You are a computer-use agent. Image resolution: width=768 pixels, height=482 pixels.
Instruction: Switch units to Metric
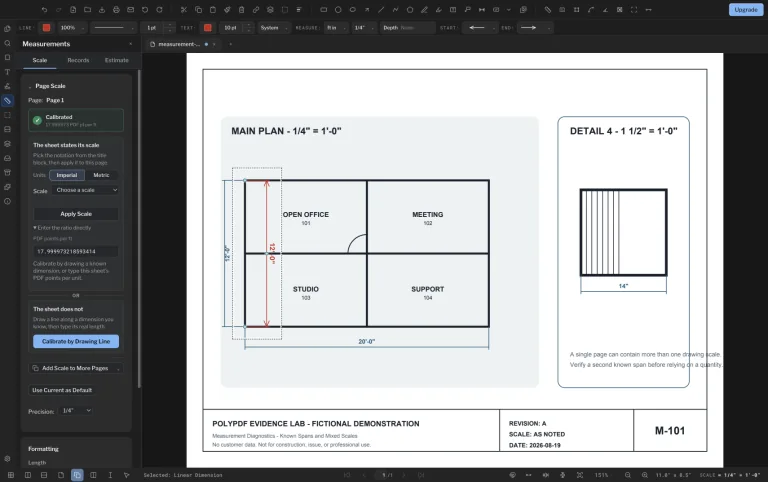click(101, 175)
